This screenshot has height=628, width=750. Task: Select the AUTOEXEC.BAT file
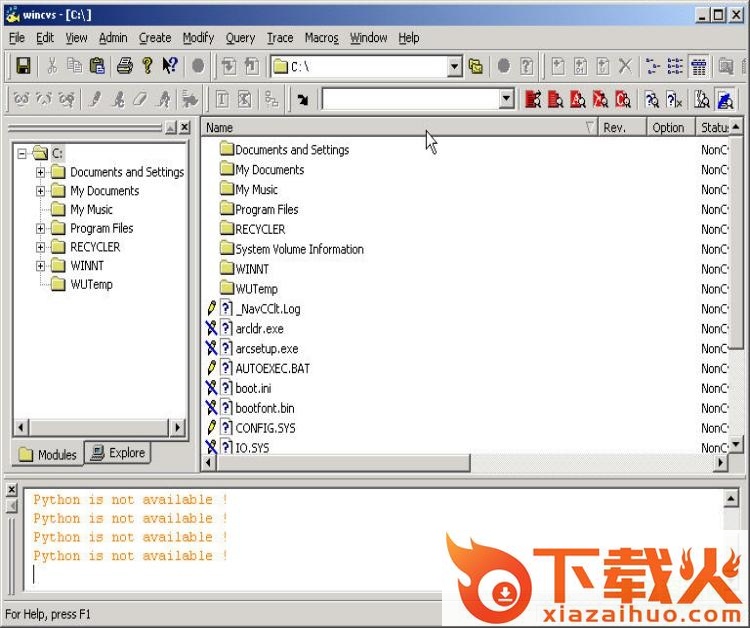click(x=273, y=368)
